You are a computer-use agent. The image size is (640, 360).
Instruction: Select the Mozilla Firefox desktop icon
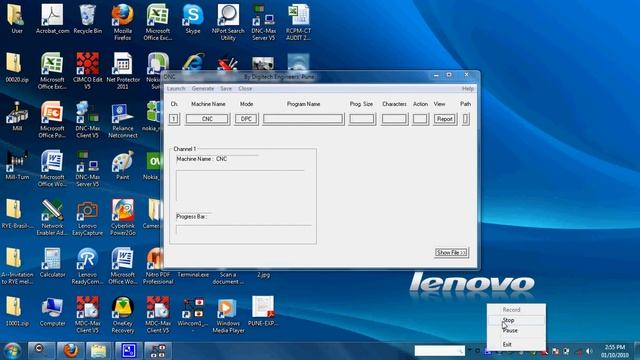point(122,22)
